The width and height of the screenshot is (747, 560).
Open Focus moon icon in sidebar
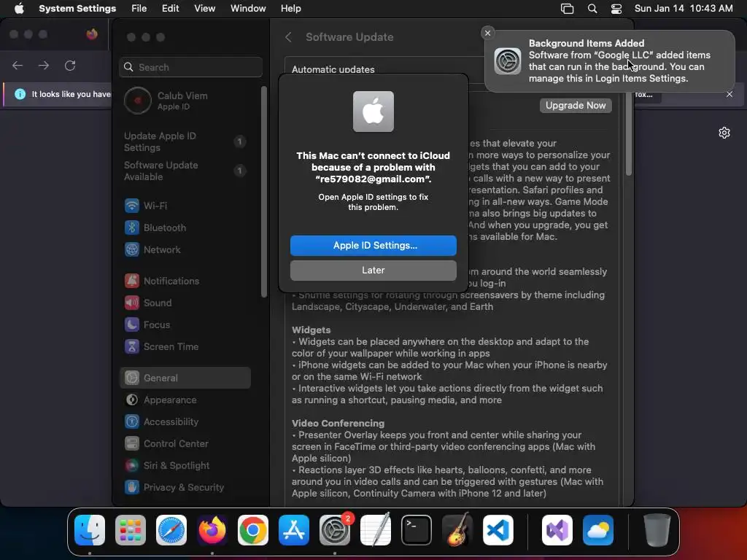pos(132,324)
